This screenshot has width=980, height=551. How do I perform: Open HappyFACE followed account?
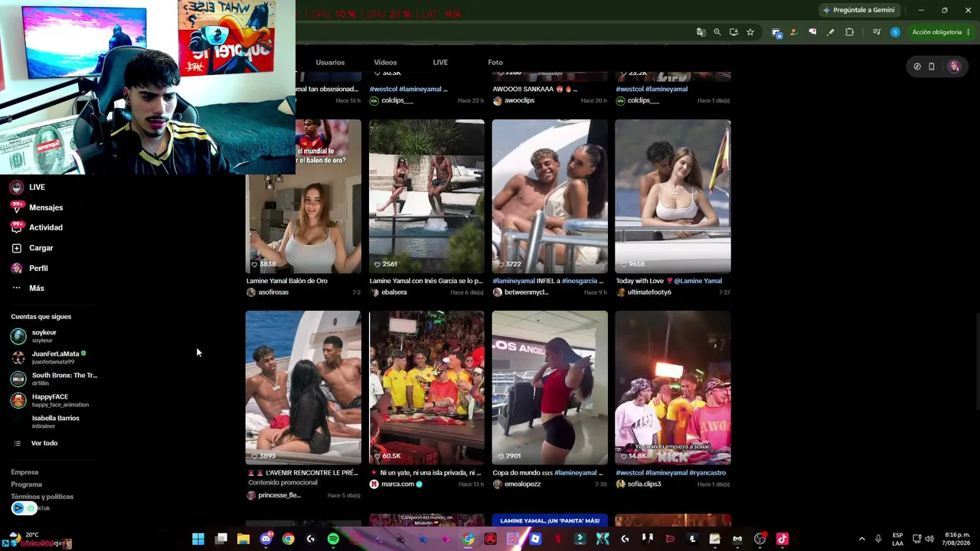click(x=50, y=400)
